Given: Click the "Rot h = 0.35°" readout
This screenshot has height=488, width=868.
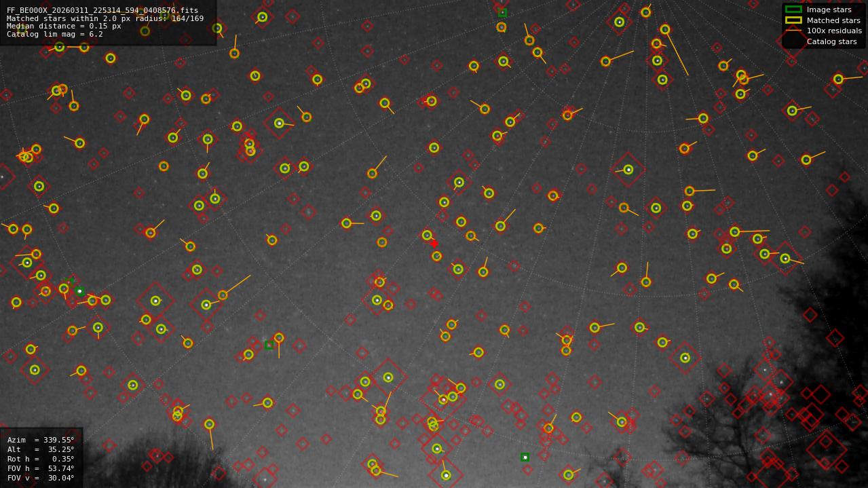Looking at the screenshot, I should 41,459.
